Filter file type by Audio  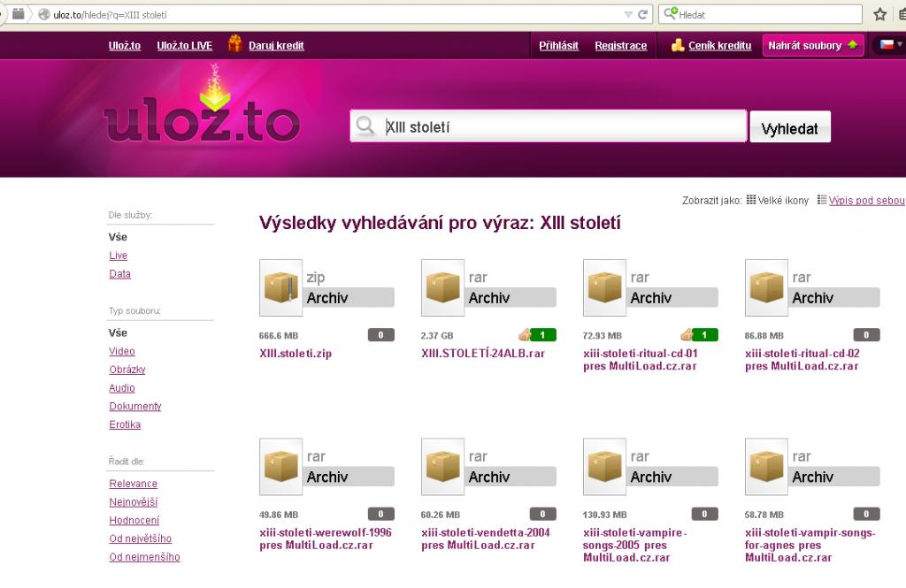(x=122, y=388)
